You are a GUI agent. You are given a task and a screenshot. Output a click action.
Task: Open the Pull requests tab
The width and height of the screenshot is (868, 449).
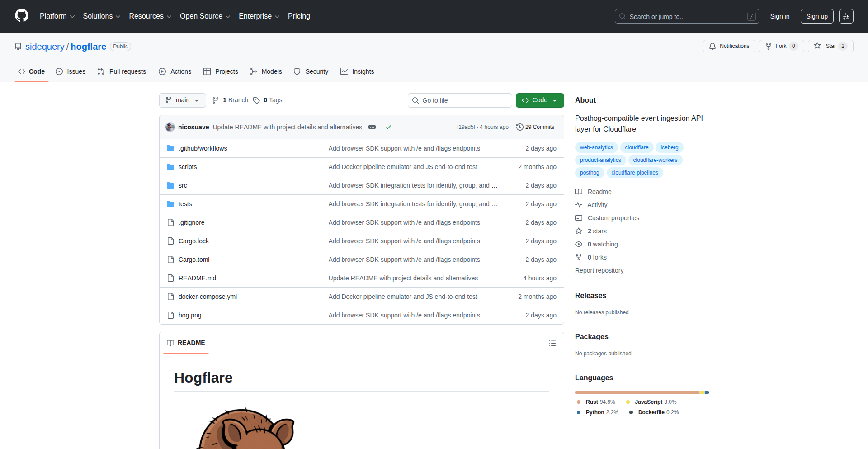(122, 71)
